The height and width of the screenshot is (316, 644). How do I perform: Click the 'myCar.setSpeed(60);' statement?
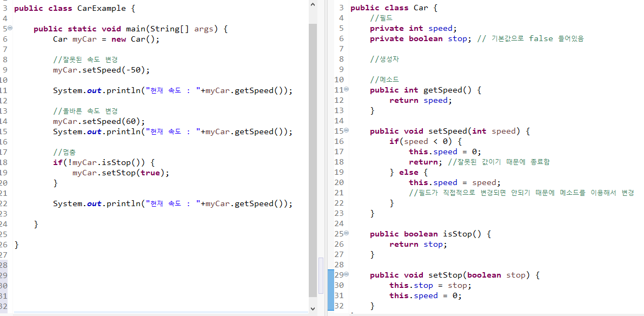tap(98, 121)
